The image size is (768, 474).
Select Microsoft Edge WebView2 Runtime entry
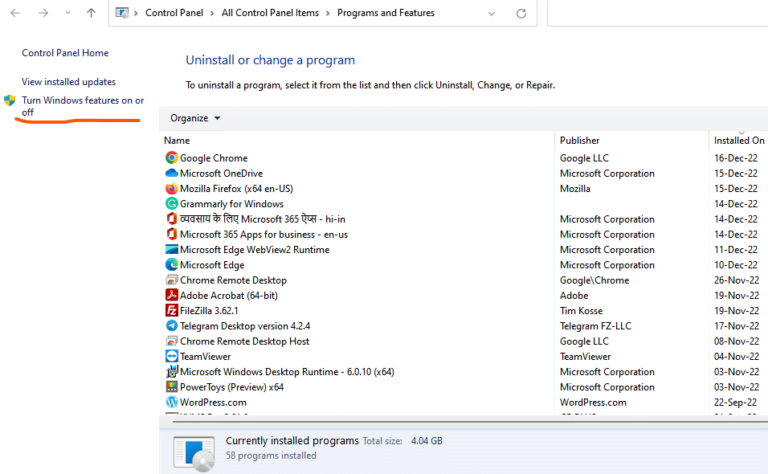click(255, 250)
